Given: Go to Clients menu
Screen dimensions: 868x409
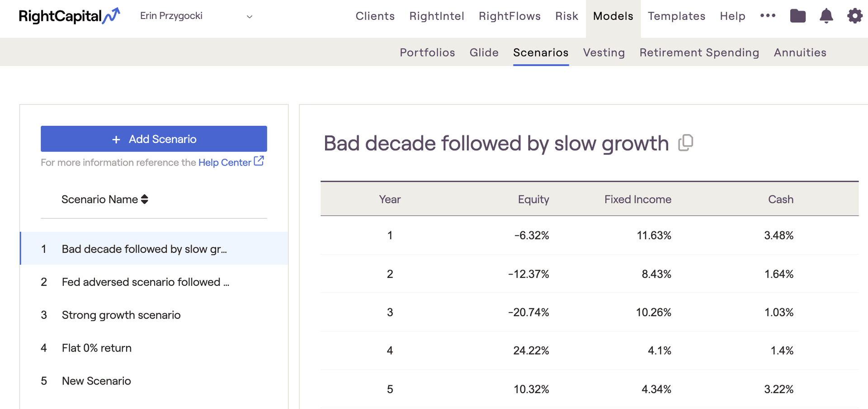Looking at the screenshot, I should 375,16.
